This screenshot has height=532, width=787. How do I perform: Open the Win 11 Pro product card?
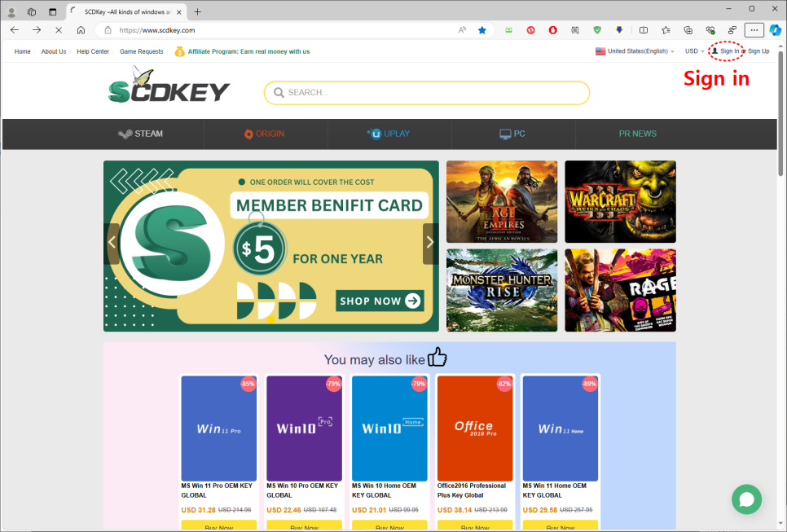[219, 428]
